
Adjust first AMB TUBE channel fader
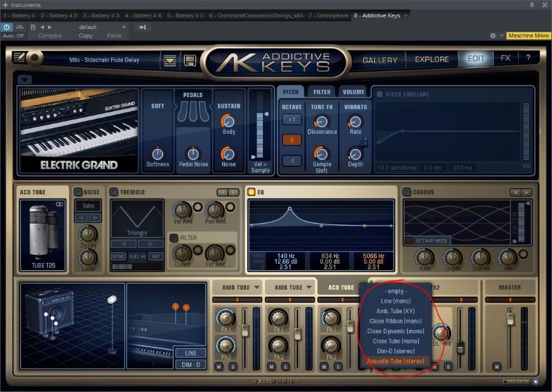click(x=245, y=330)
